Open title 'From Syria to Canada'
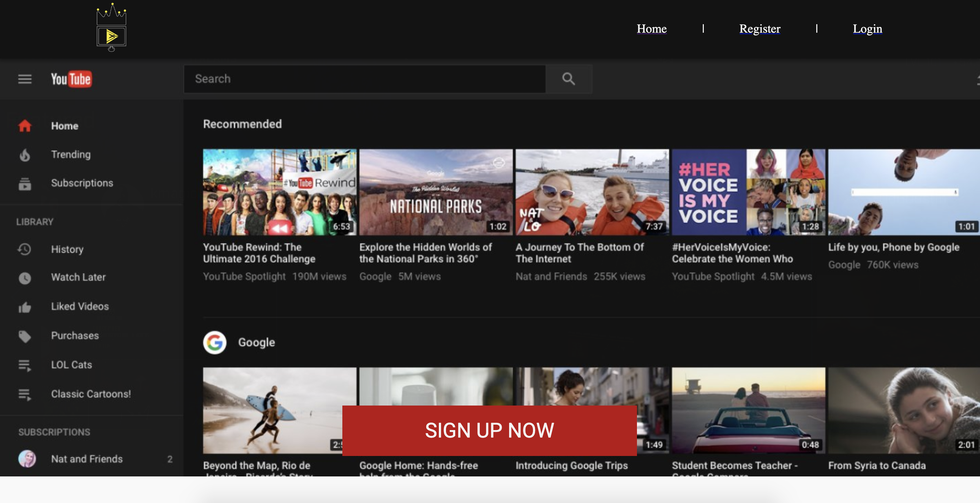This screenshot has height=503, width=980. (x=877, y=466)
